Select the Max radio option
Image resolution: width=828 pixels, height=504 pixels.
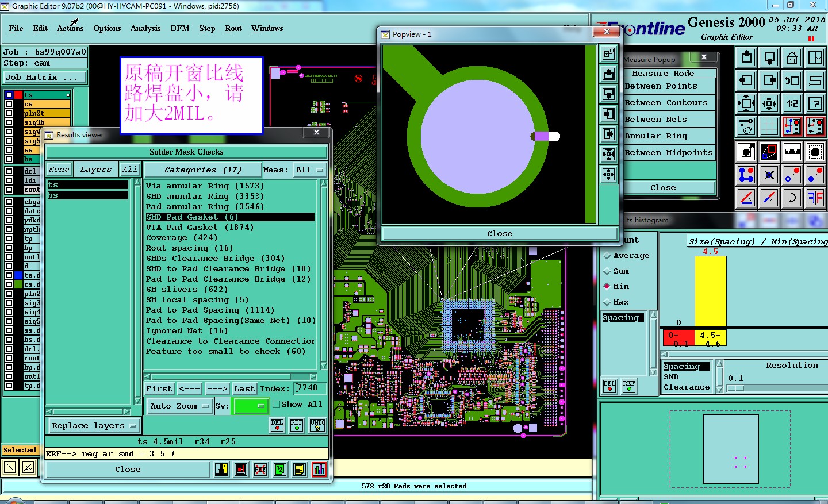[607, 302]
